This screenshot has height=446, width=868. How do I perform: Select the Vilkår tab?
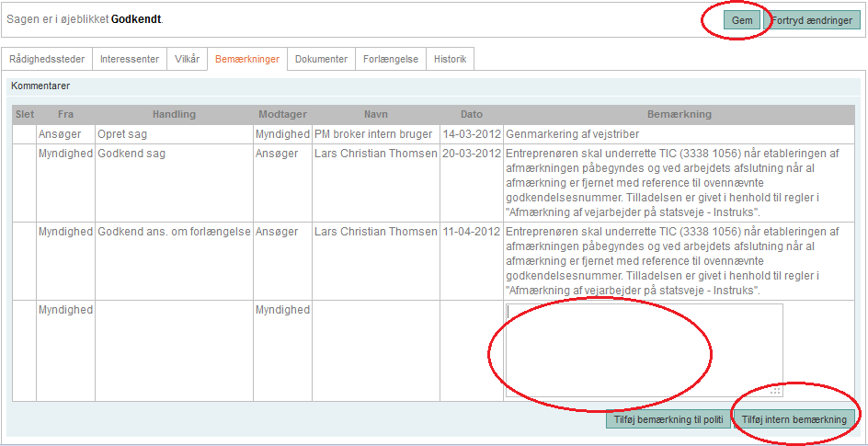click(186, 59)
